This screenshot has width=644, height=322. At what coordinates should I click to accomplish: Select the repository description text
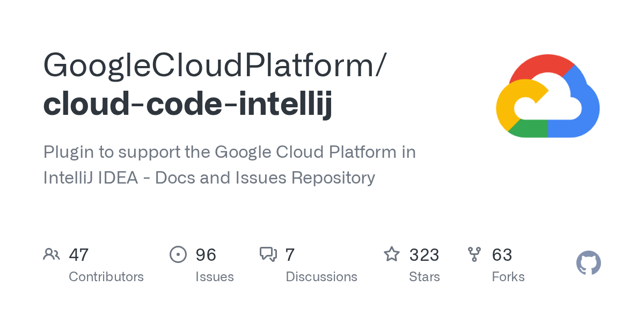[230, 165]
